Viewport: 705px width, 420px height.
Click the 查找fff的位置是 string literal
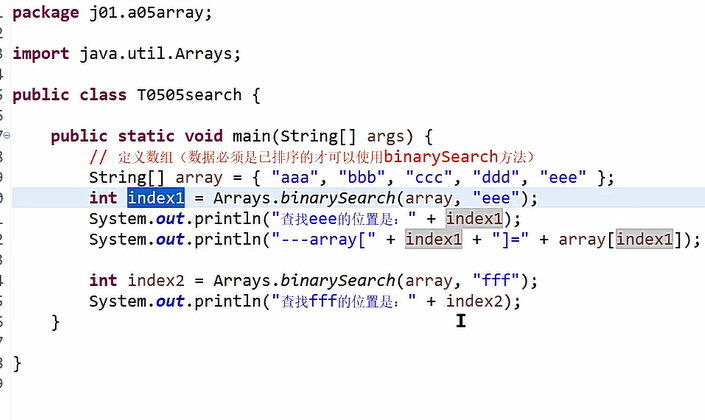click(344, 301)
